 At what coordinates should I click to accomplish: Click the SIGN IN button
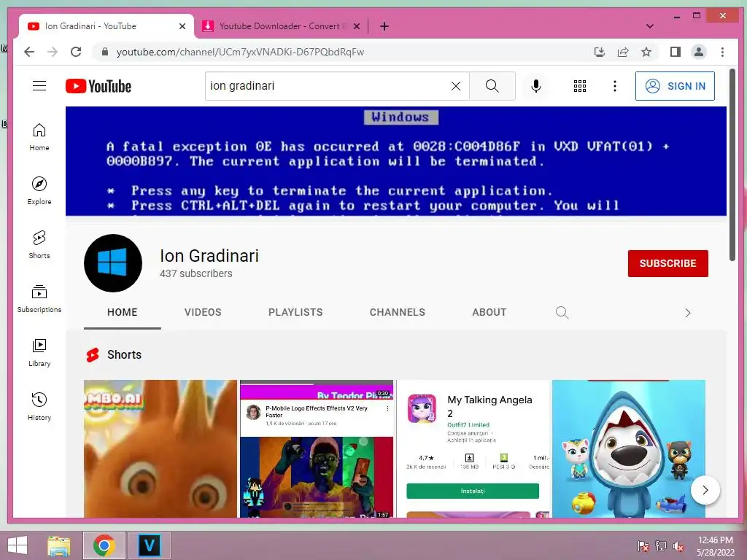click(x=675, y=86)
